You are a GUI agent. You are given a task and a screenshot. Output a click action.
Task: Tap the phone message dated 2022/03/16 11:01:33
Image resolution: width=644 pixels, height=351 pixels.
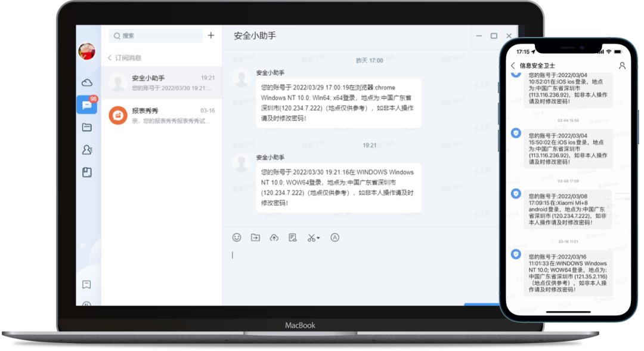pos(568,273)
